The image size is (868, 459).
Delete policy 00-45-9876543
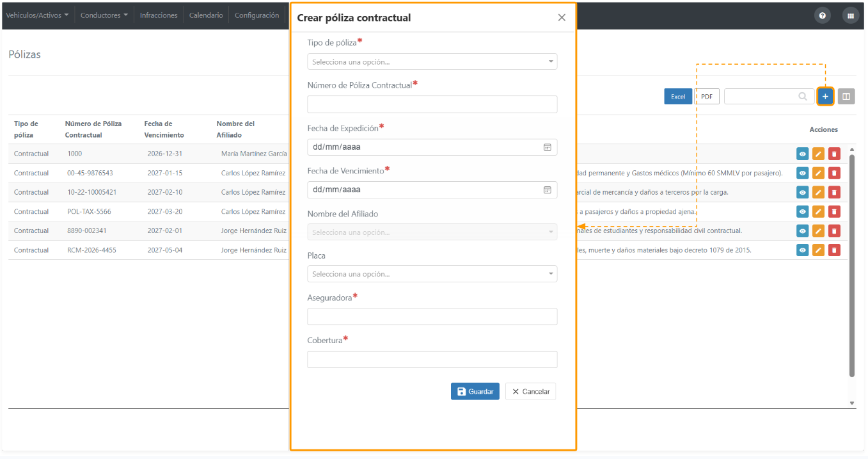click(x=834, y=173)
